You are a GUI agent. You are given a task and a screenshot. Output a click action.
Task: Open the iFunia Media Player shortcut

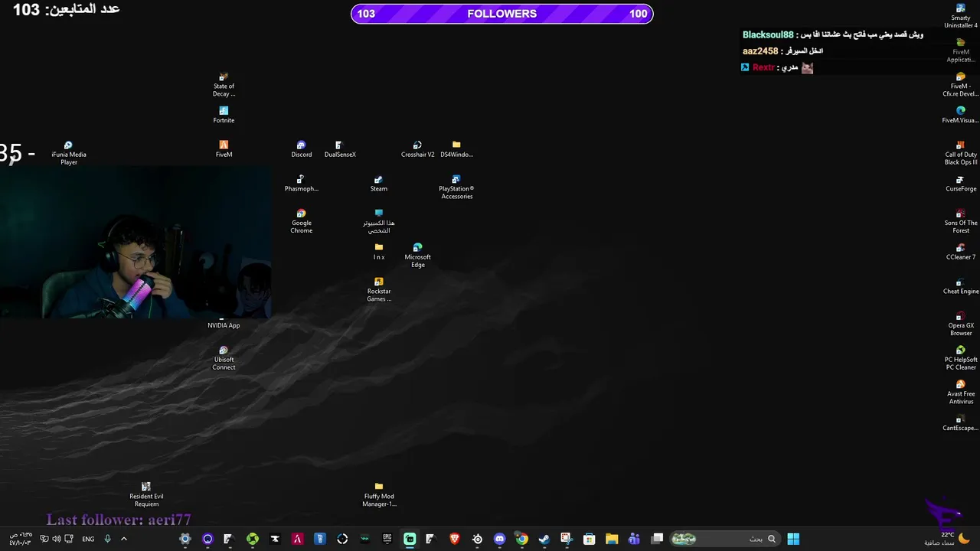point(69,153)
